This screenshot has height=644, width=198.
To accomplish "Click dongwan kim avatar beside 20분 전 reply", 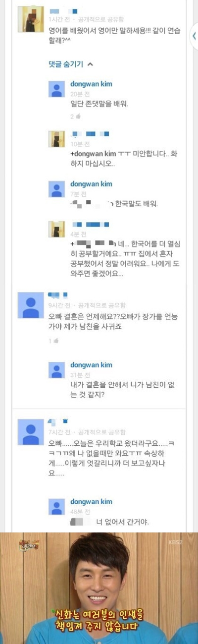I will pyautogui.click(x=56, y=89).
